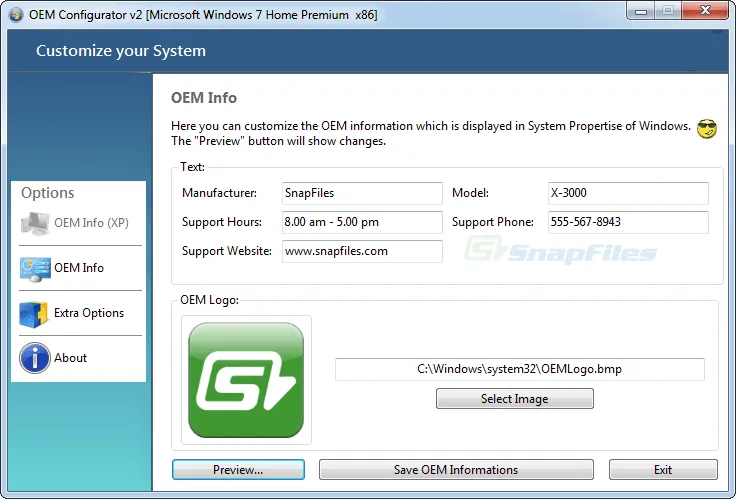Image resolution: width=736 pixels, height=499 pixels.
Task: Focus the Manufacturer field containing SnapFiles
Action: [x=362, y=193]
